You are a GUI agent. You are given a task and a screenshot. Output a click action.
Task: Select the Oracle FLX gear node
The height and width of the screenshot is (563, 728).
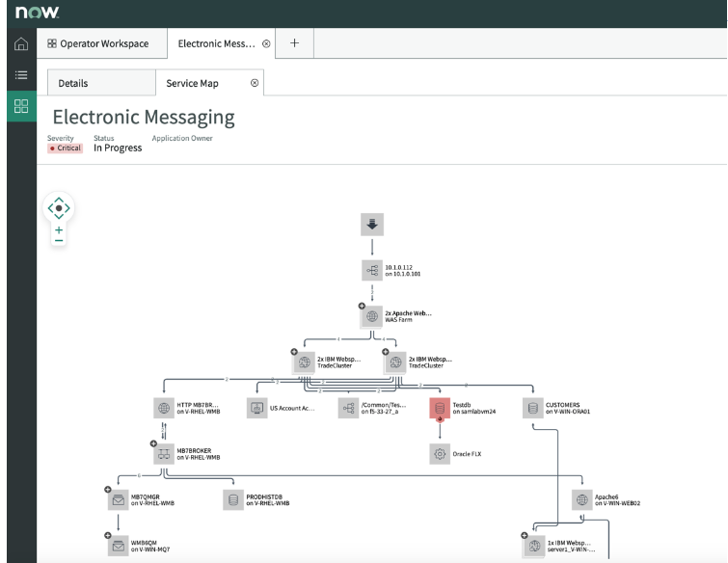pos(440,454)
